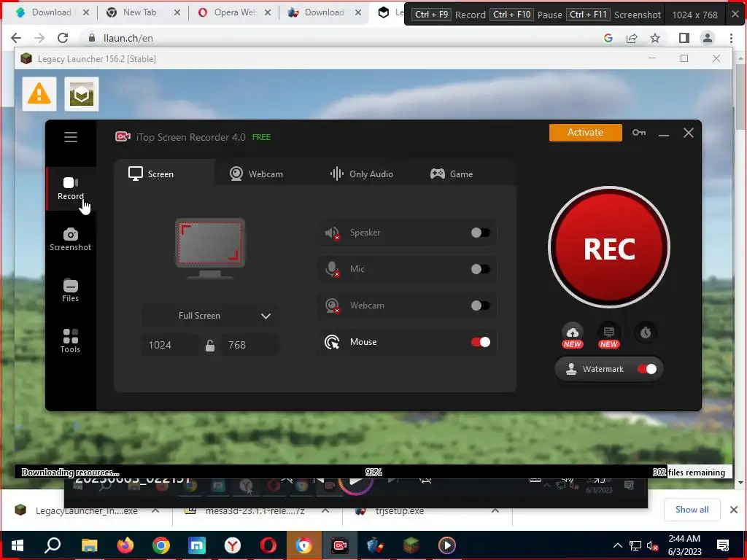Open Windows taskbar search

(53, 545)
